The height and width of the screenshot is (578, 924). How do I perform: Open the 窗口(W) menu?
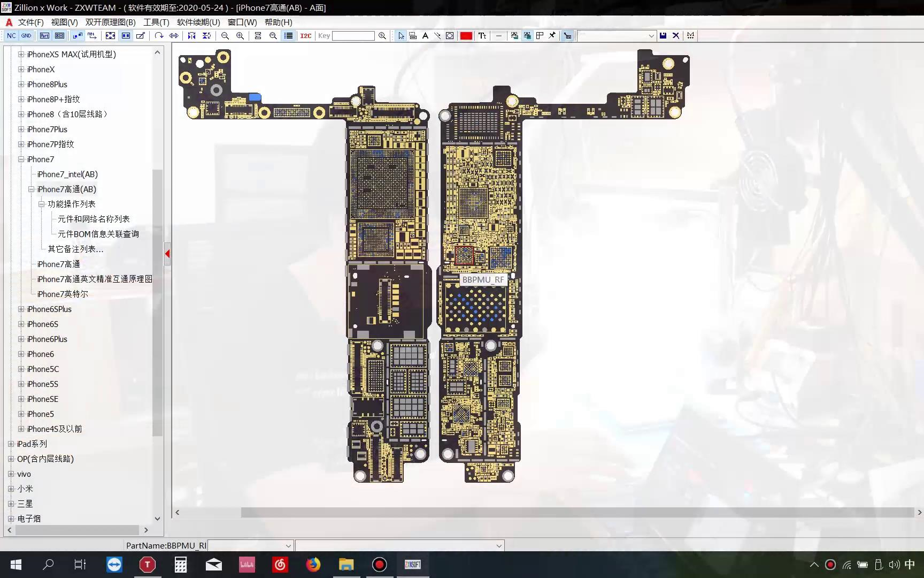point(242,22)
